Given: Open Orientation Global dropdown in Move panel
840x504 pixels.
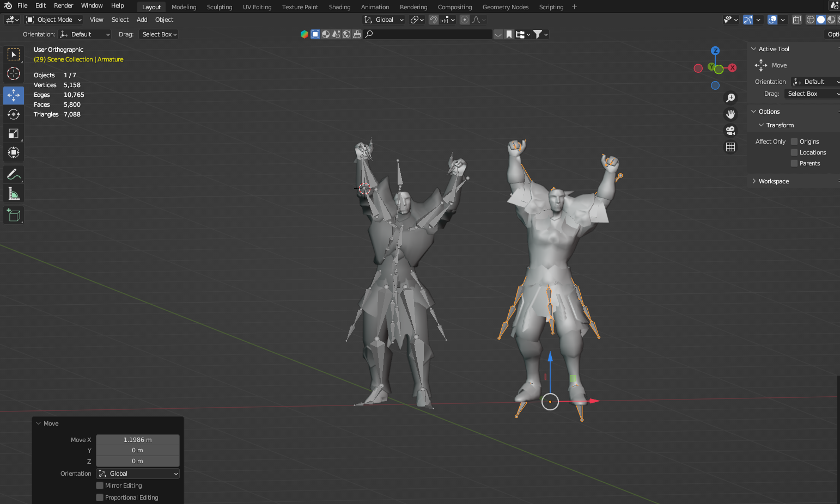Looking at the screenshot, I should coord(138,474).
